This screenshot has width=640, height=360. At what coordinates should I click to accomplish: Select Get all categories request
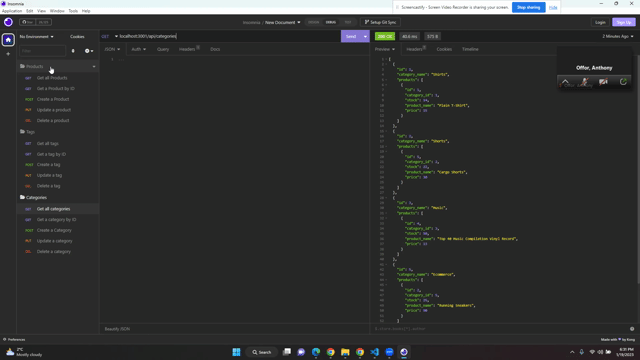tap(53, 209)
